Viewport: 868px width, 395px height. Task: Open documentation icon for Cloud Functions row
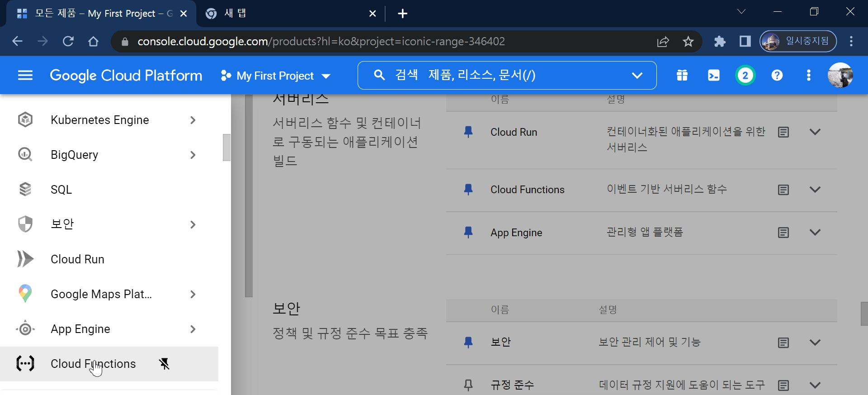pyautogui.click(x=783, y=190)
